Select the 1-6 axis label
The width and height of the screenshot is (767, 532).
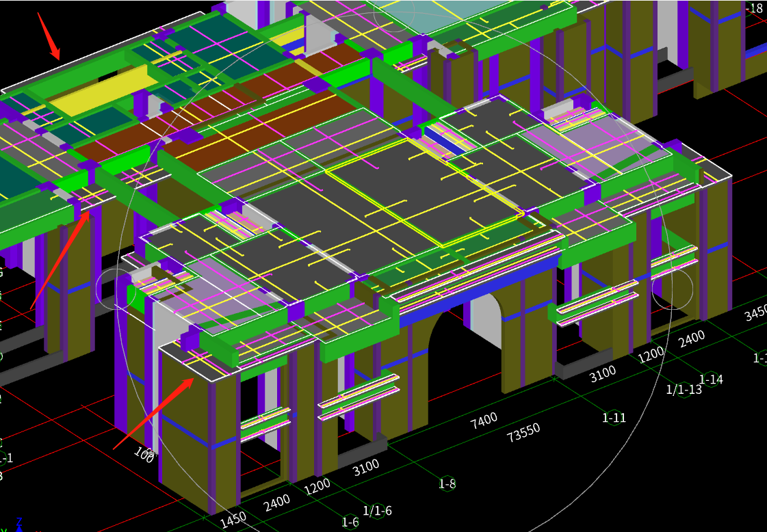(x=350, y=522)
